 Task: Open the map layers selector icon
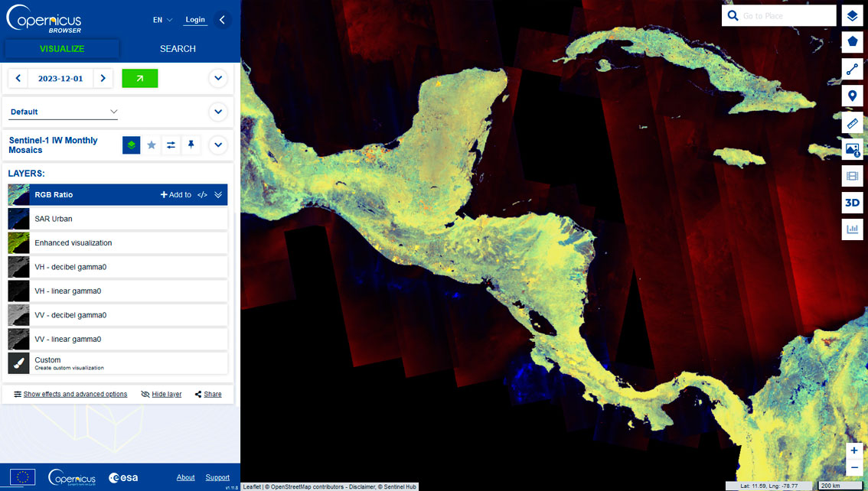[x=852, y=15]
